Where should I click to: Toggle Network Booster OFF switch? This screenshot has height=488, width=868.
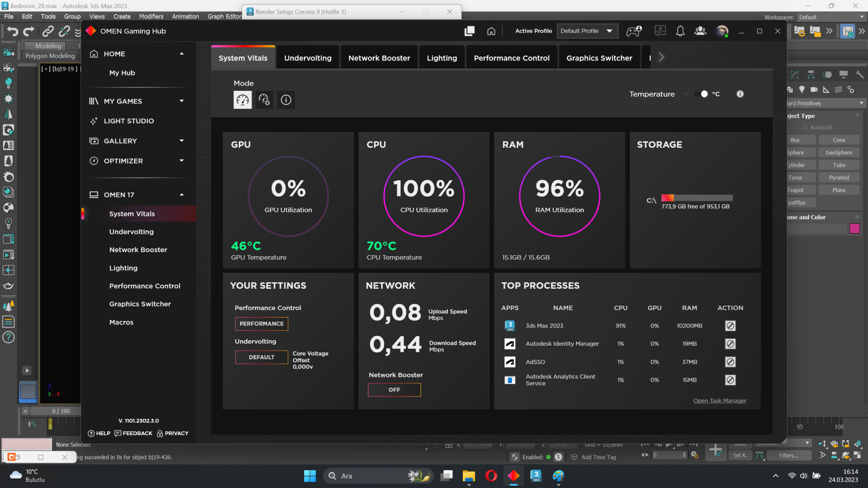394,390
